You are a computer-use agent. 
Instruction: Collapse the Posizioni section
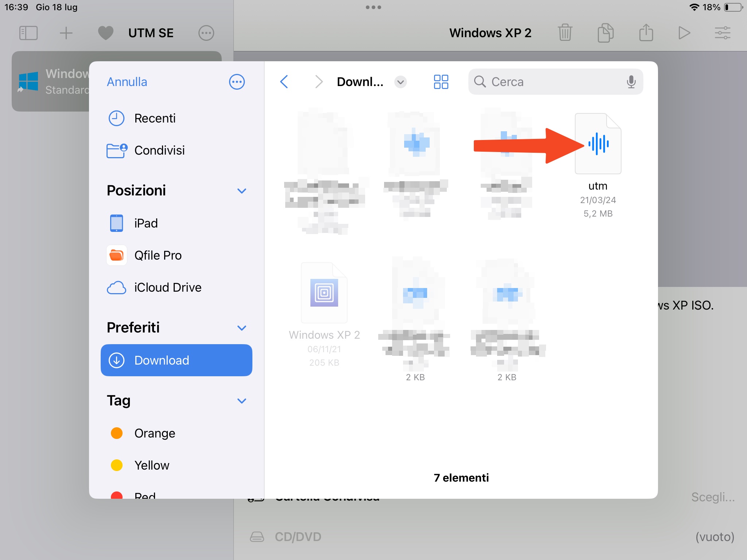point(241,191)
